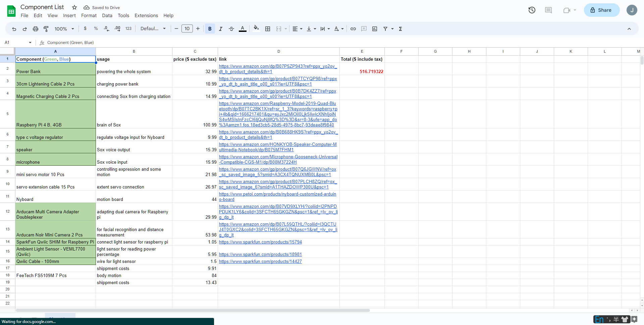644x325 pixels.
Task: Create a filter using the filter icon
Action: point(386,29)
